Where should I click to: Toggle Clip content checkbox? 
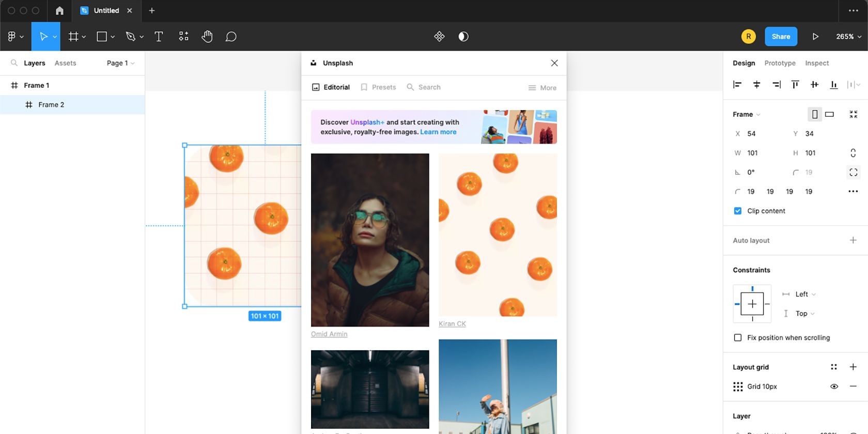pos(737,211)
